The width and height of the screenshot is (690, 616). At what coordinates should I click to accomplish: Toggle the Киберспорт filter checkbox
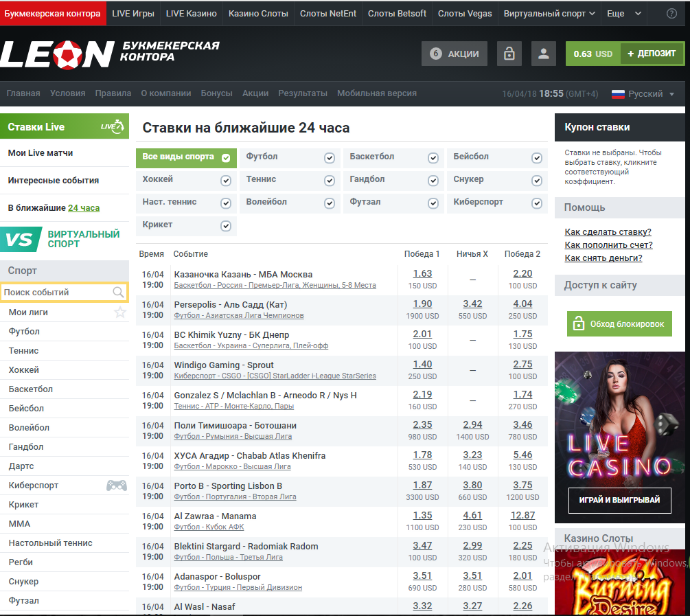(537, 203)
